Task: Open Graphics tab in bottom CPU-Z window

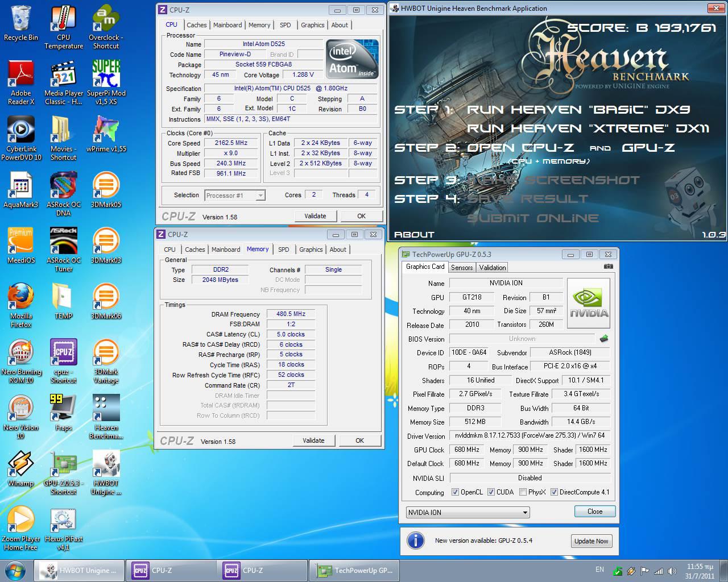Action: coord(311,250)
